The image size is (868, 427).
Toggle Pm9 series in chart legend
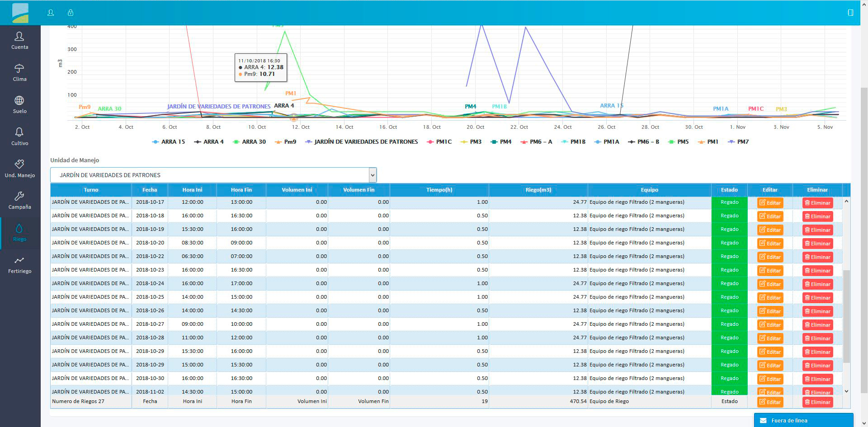pyautogui.click(x=285, y=142)
